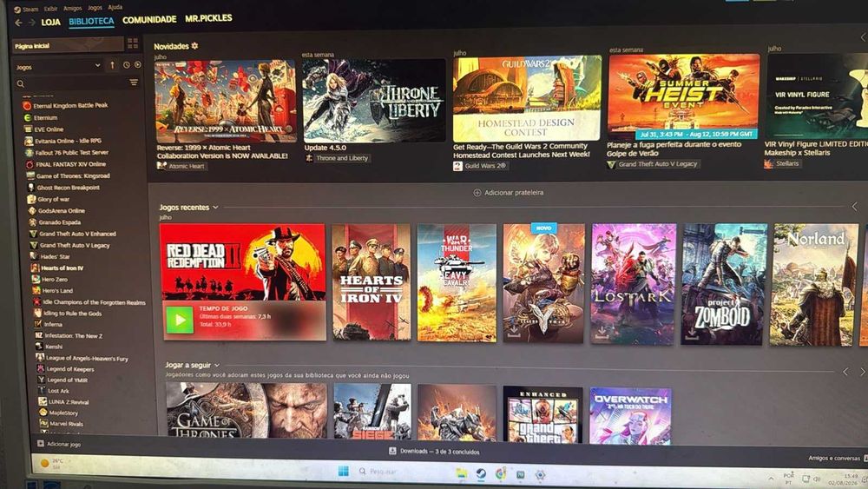Click the Downloads icon in bottom bar
The image size is (868, 489).
pyautogui.click(x=392, y=451)
